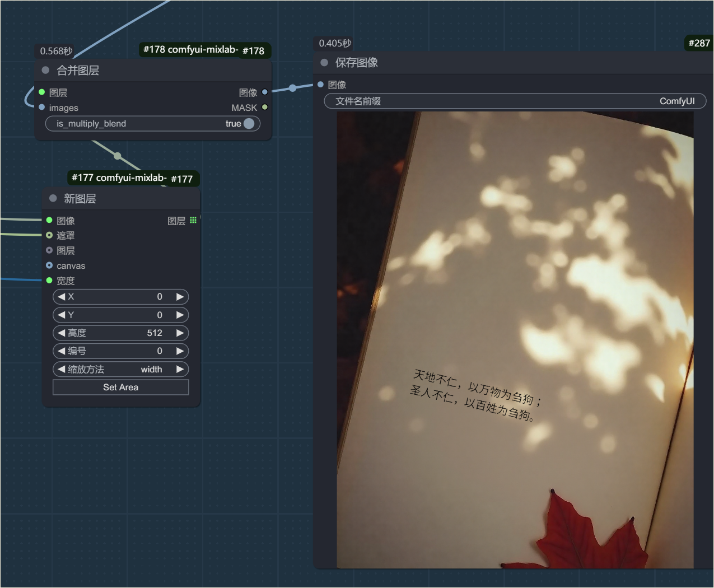Viewport: 714px width, 588px height.
Task: Select the 保存图像 node title
Action: click(357, 62)
